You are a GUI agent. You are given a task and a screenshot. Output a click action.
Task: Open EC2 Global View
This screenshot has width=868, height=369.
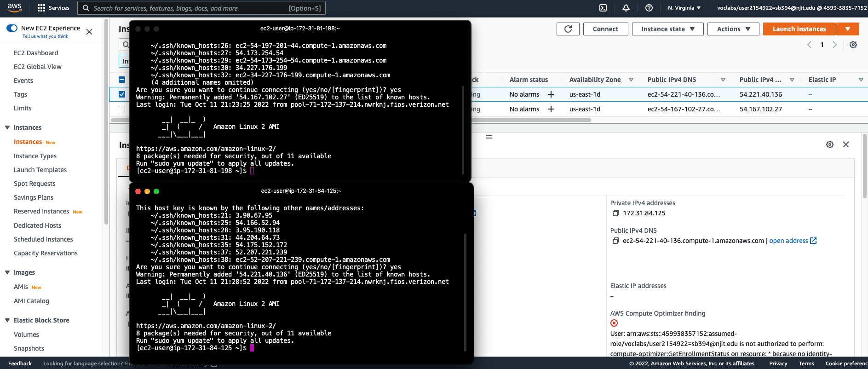(x=38, y=67)
